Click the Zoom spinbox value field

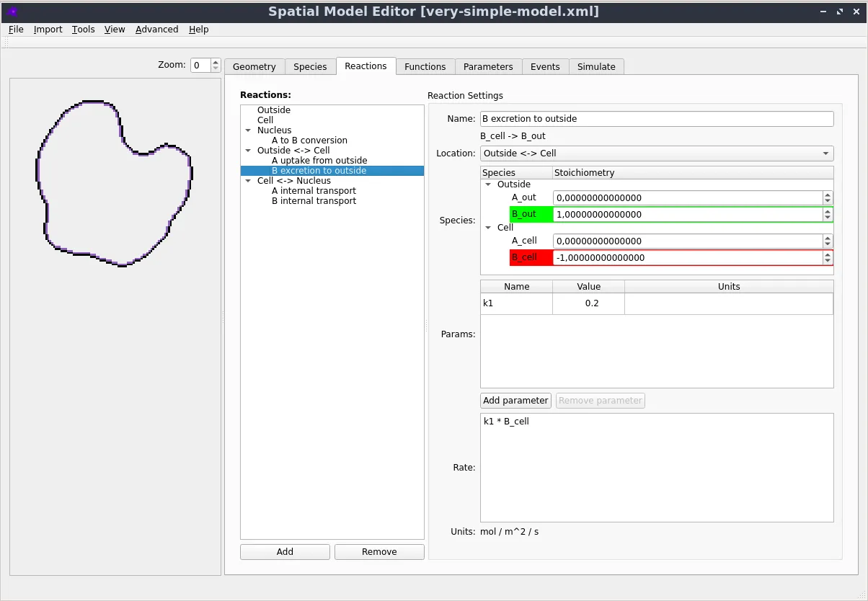(x=200, y=65)
